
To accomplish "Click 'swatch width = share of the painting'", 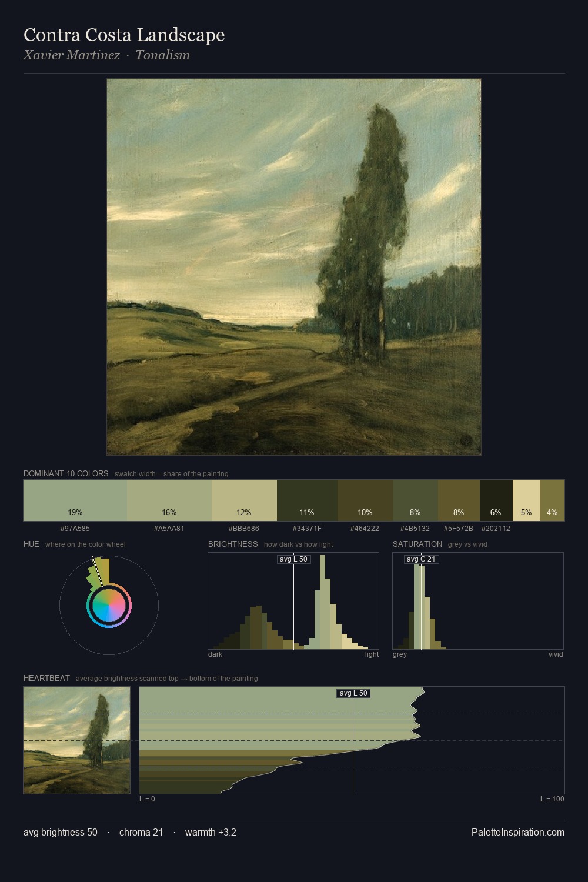I will [172, 473].
